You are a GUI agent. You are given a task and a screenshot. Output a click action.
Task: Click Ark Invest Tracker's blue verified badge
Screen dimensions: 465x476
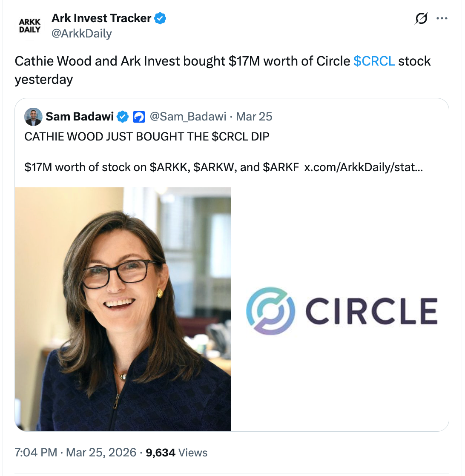(x=160, y=18)
